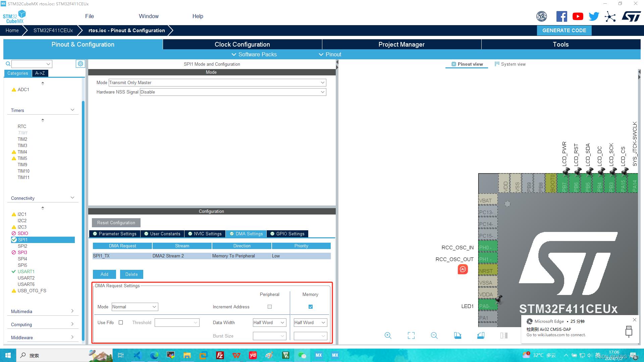Uncheck Memory increment address checkbox
Viewport: 644px width, 362px height.
coord(311,307)
